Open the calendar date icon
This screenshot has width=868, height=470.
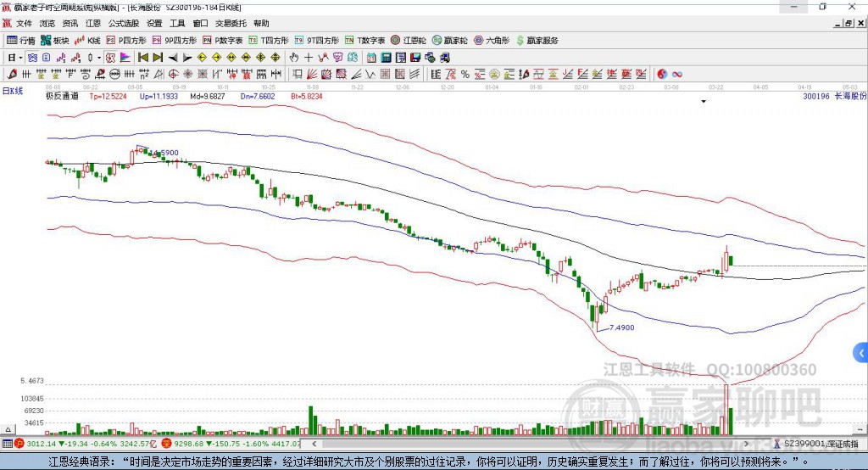[x=371, y=58]
